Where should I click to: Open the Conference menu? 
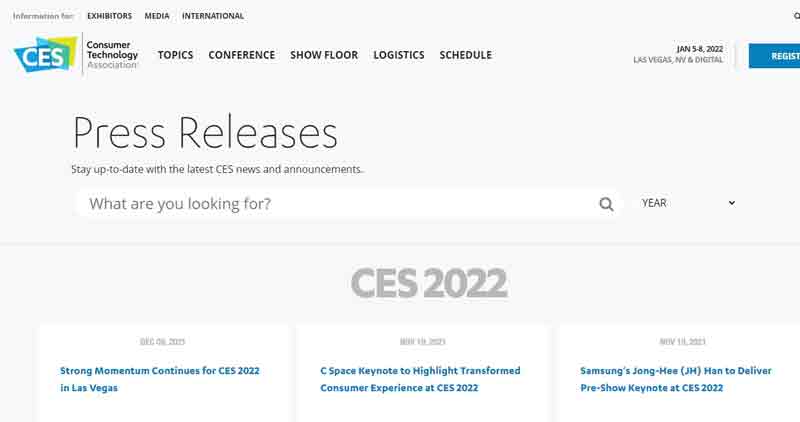pyautogui.click(x=241, y=55)
